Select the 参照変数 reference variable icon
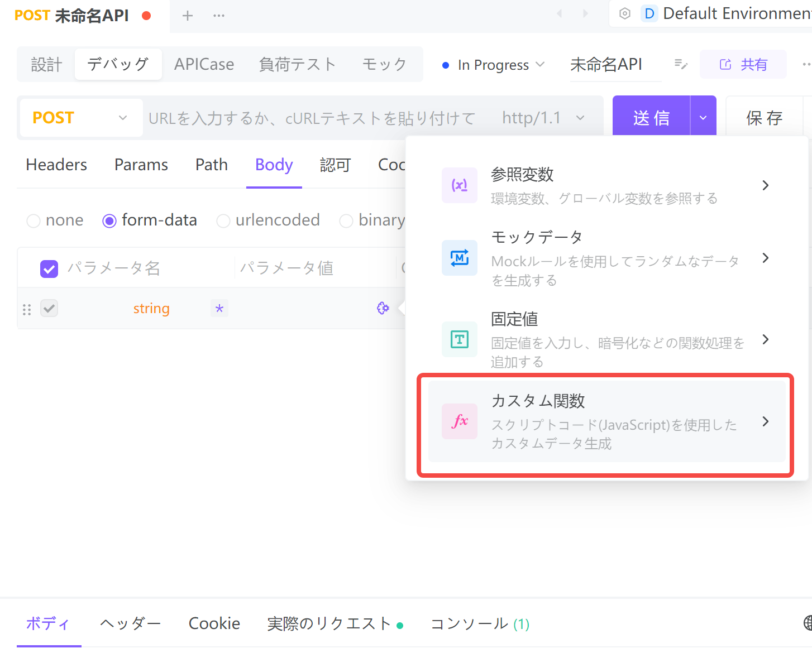812x653 pixels. (459, 185)
